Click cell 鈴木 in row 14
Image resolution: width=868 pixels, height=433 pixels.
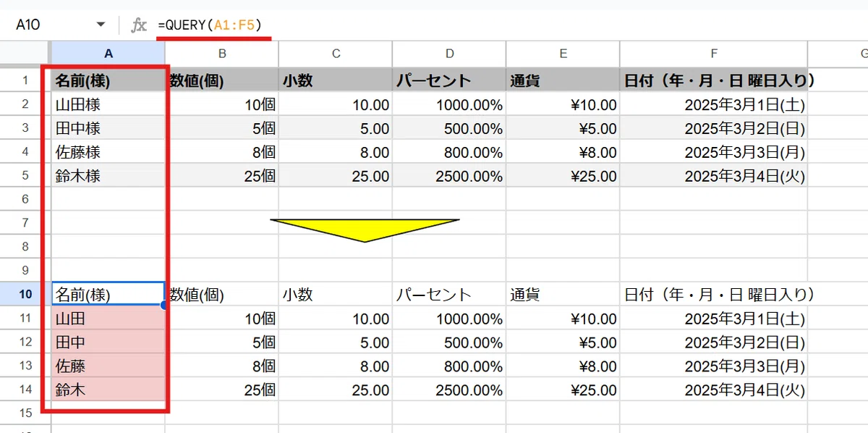tap(108, 390)
